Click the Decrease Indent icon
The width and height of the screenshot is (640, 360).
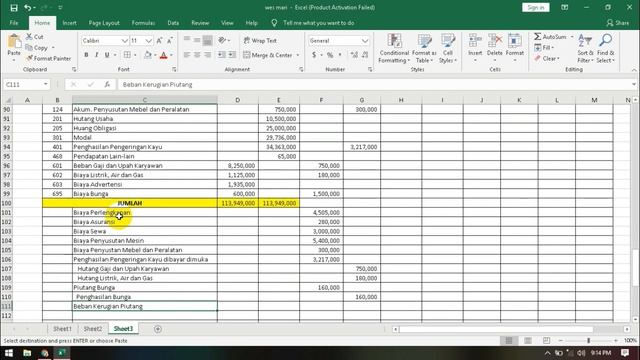pos(222,55)
